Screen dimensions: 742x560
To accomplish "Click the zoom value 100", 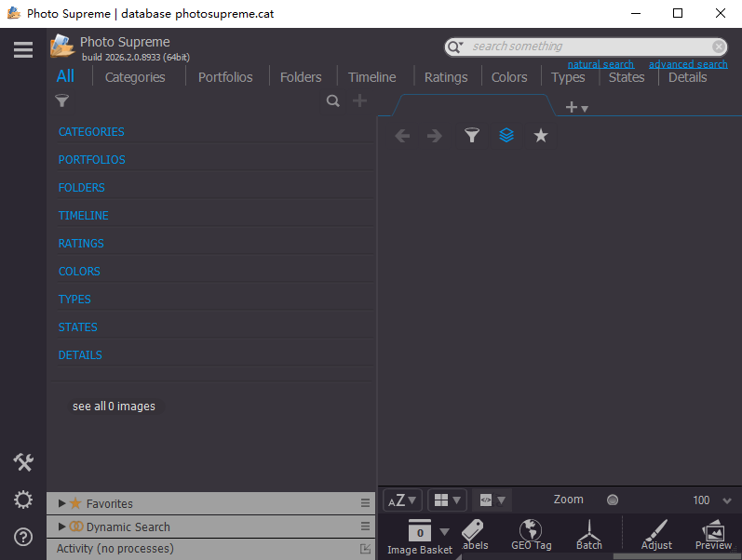I will (701, 500).
